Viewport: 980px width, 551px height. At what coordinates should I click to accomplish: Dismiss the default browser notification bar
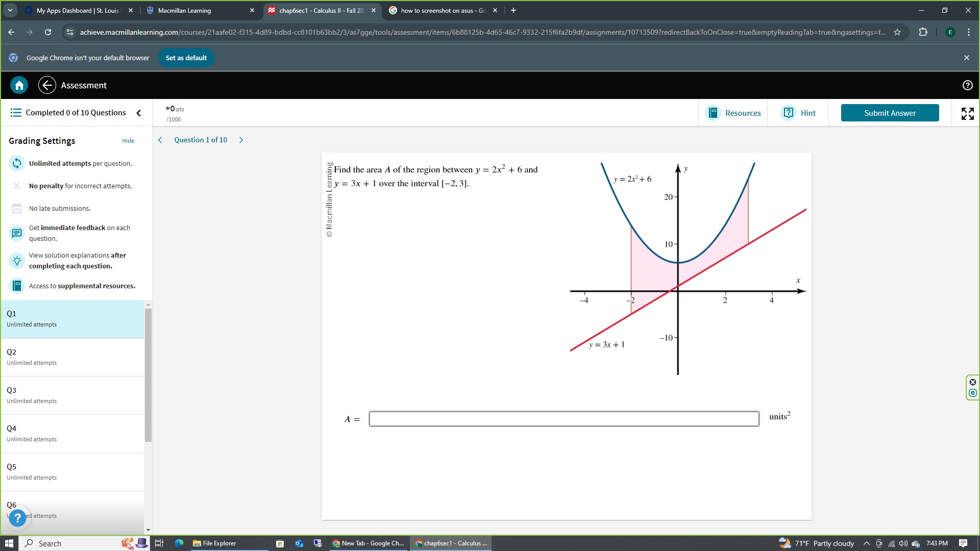point(966,58)
